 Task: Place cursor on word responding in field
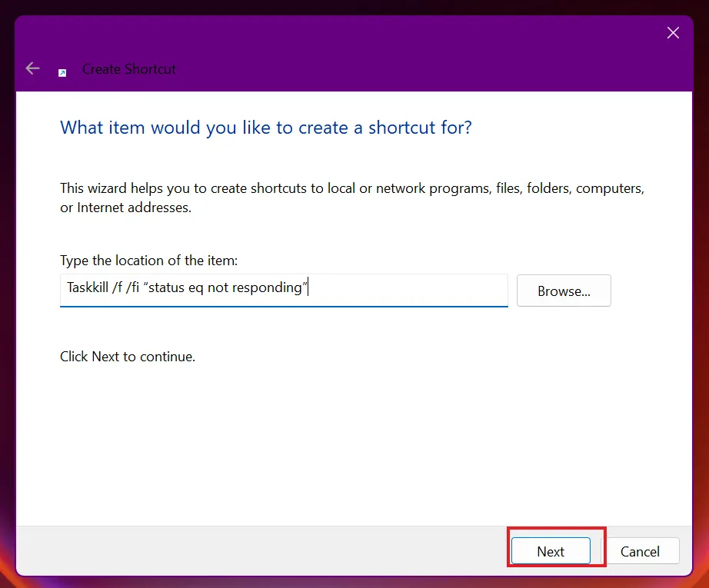(x=267, y=288)
